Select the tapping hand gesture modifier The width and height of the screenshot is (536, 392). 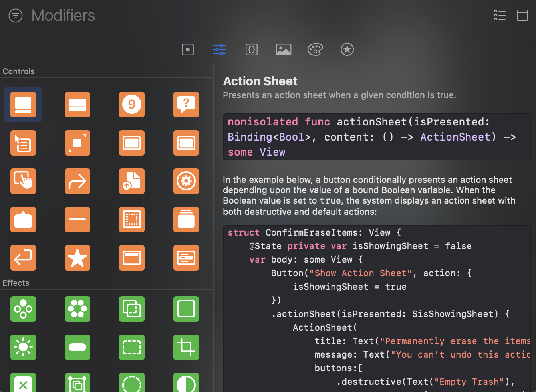coord(23,181)
